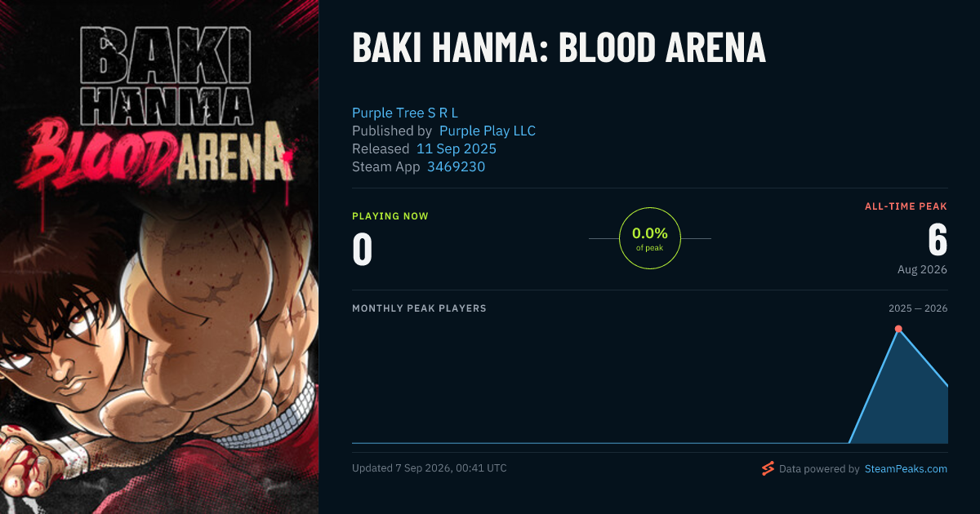Click the Aug 2026 peak date
980x514 pixels.
point(922,269)
